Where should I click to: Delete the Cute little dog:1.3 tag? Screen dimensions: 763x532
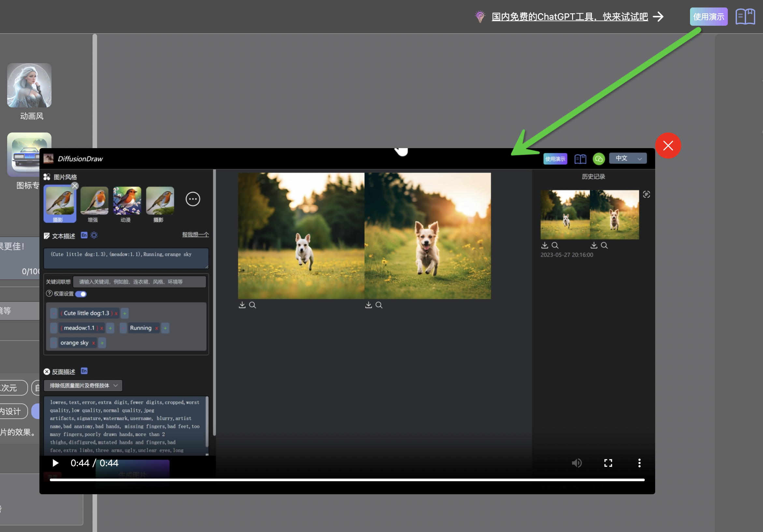(x=116, y=314)
